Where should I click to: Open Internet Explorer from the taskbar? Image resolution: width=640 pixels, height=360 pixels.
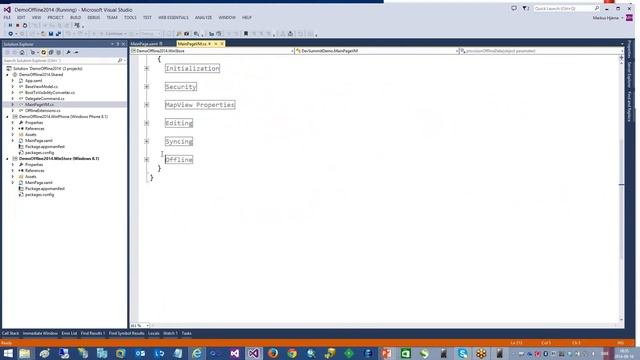coord(197,353)
